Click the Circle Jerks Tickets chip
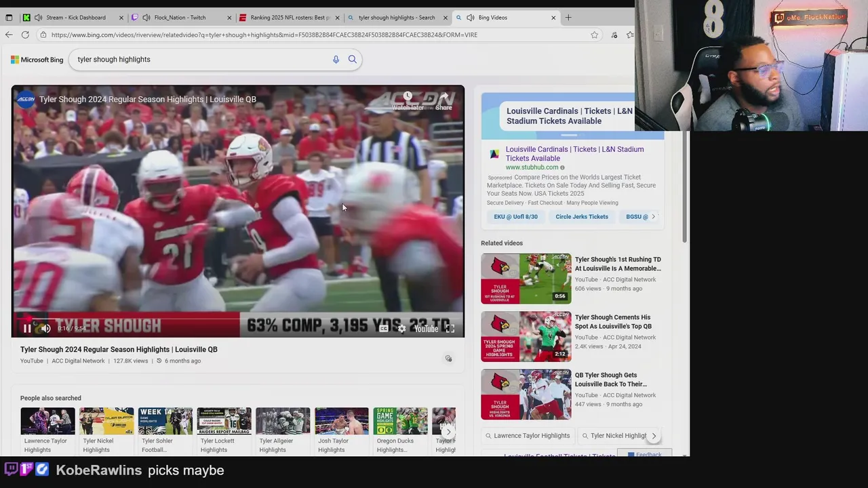This screenshot has width=868, height=488. [582, 217]
